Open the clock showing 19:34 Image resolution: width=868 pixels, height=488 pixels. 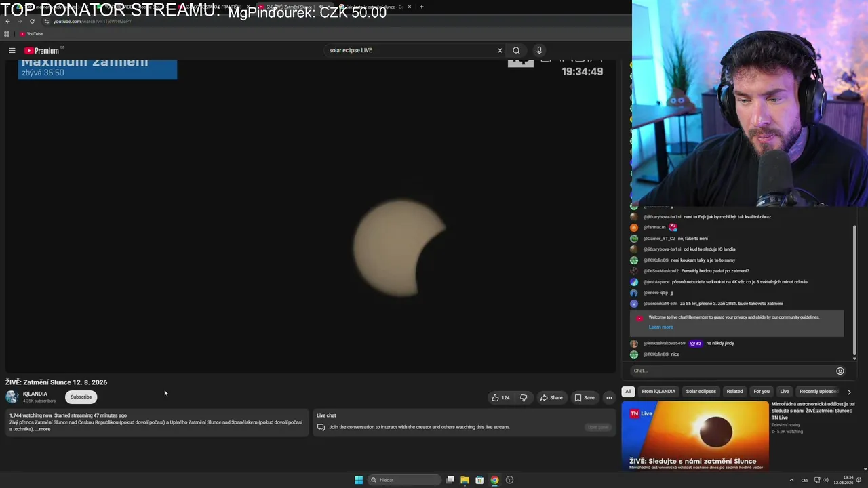pyautogui.click(x=844, y=480)
